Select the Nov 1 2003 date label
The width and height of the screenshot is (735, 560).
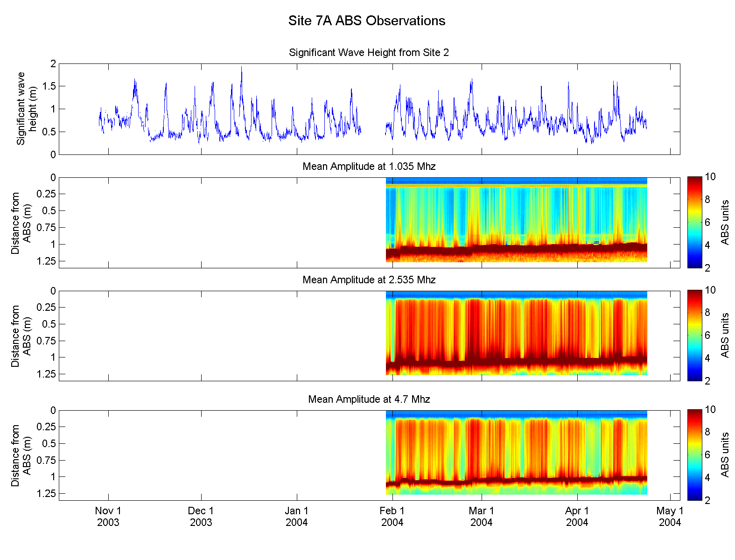pyautogui.click(x=108, y=517)
